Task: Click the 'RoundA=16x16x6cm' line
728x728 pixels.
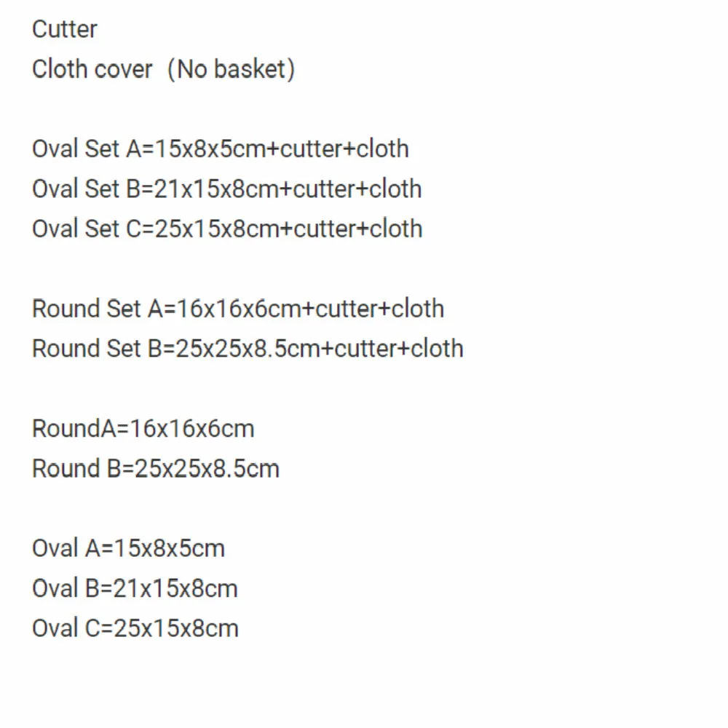Action: click(x=143, y=428)
